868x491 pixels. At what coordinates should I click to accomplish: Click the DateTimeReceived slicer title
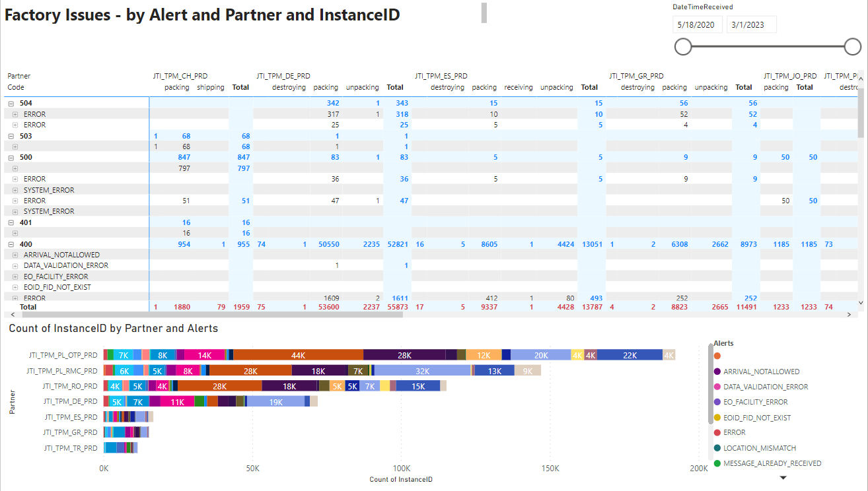702,7
